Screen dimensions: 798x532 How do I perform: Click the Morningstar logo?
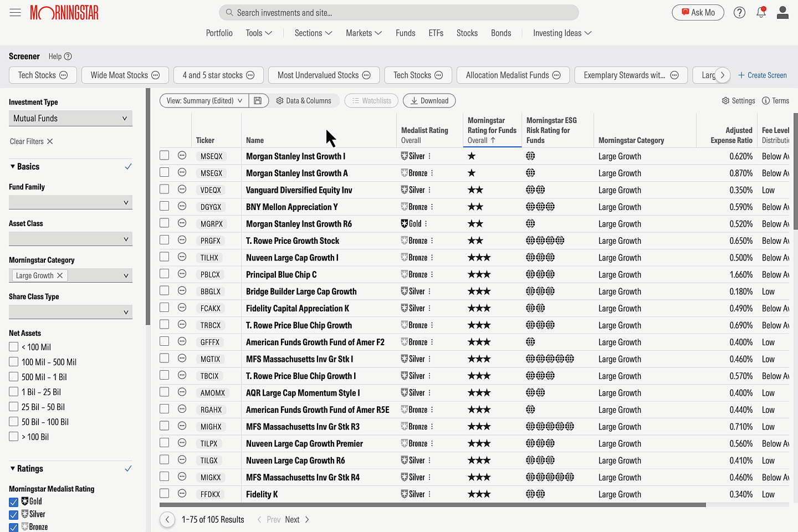[64, 12]
